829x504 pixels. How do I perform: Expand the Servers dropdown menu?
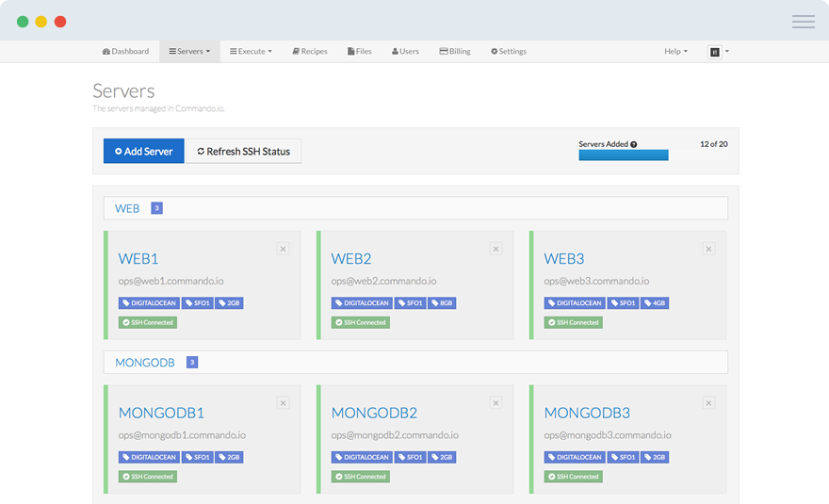pos(189,51)
